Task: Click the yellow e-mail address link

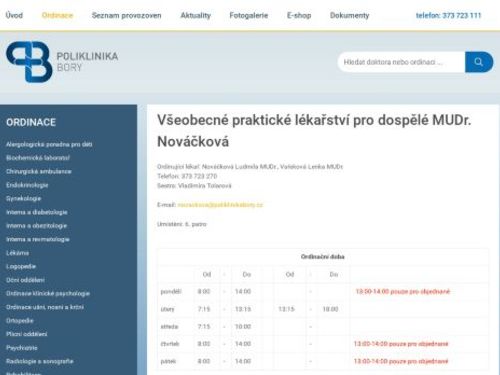Action: point(220,205)
